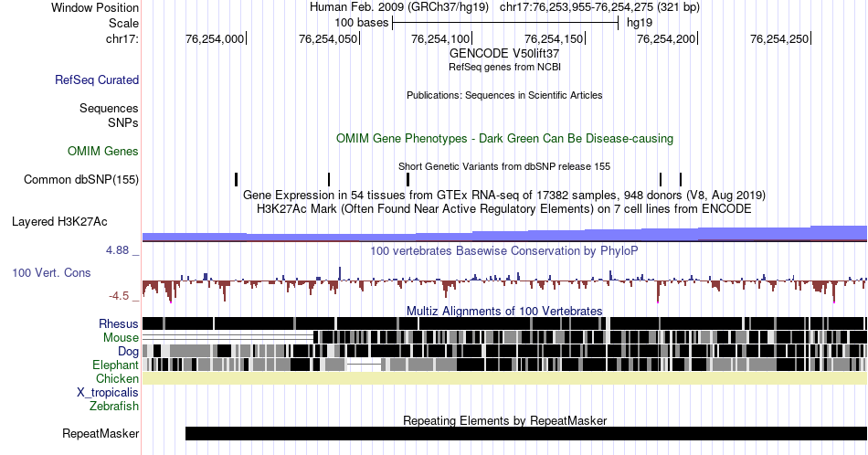Click the Zebrafish alignment row label
The image size is (868, 455).
tap(114, 407)
